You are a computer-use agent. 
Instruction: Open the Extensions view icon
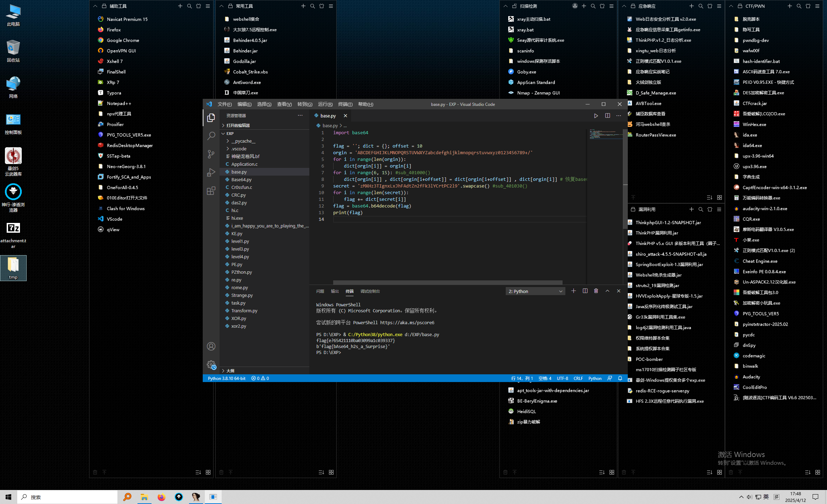(211, 191)
